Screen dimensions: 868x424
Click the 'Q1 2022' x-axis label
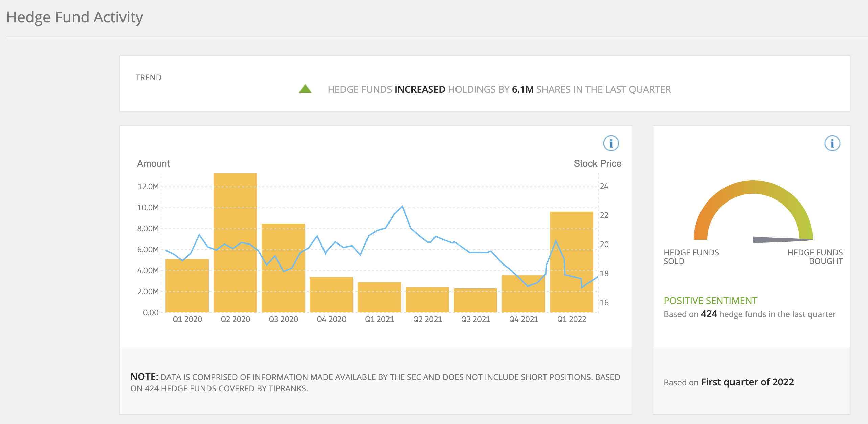(x=572, y=319)
